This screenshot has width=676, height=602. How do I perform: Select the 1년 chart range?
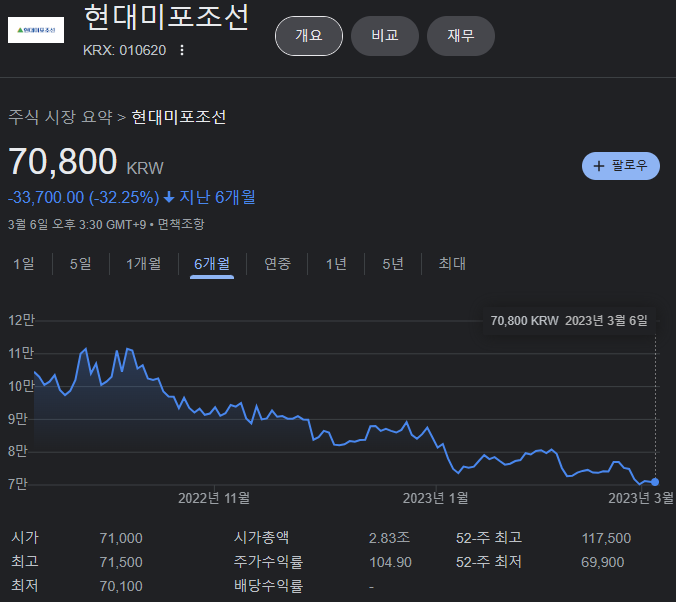point(336,263)
